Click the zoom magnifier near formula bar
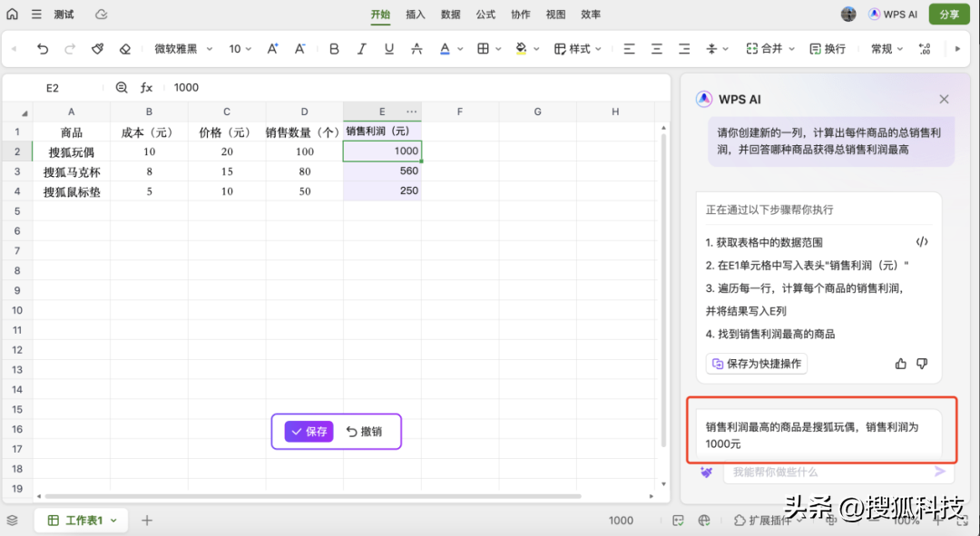This screenshot has height=536, width=980. (122, 87)
